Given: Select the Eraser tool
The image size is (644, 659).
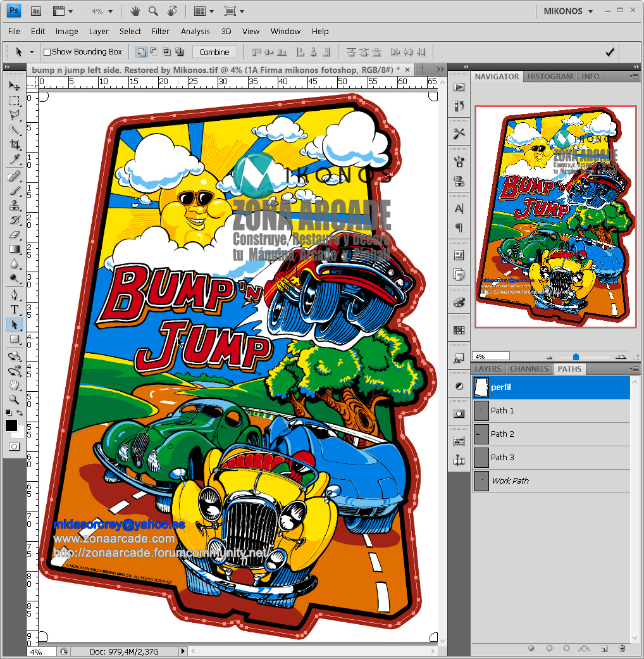Looking at the screenshot, I should click(14, 234).
